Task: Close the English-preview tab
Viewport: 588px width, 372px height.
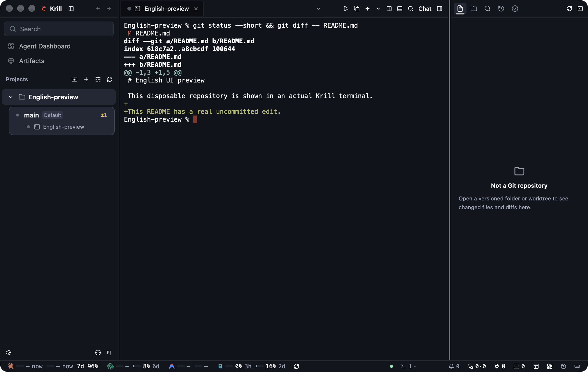Action: (x=196, y=9)
